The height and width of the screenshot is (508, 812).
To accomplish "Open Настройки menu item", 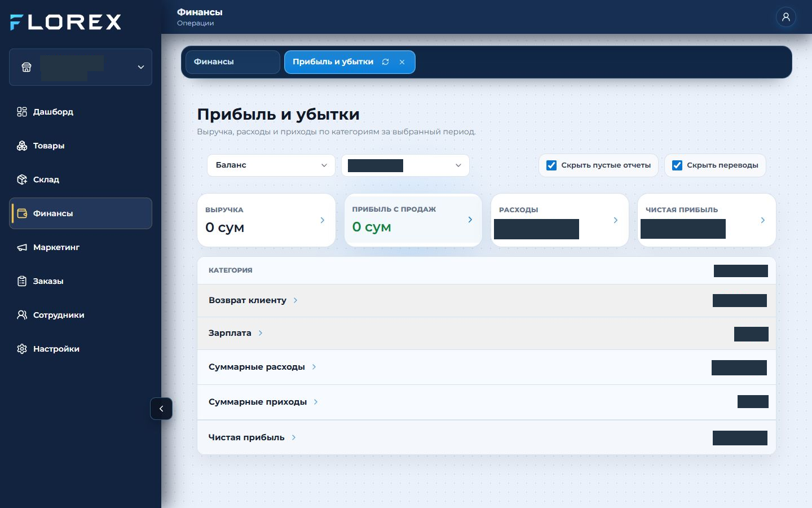I will [x=81, y=349].
